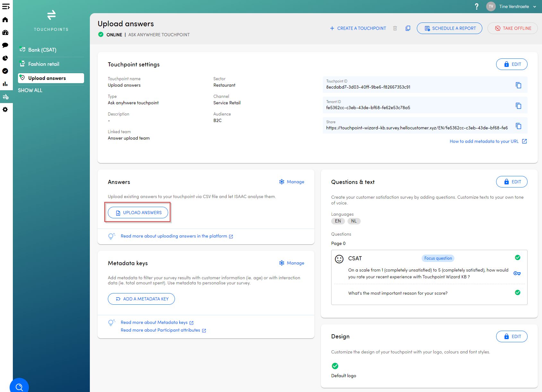Open the dashboard gauge icon in sidebar
The image size is (542, 392).
coord(5,33)
